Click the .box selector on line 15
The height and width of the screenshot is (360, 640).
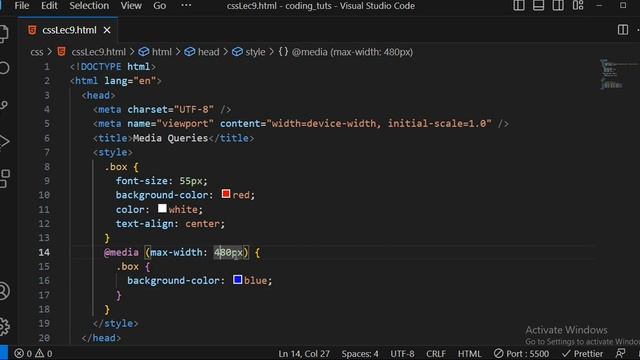coord(127,267)
